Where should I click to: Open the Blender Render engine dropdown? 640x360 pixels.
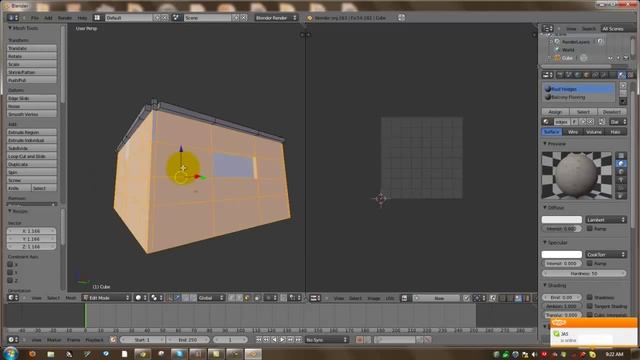[x=276, y=18]
